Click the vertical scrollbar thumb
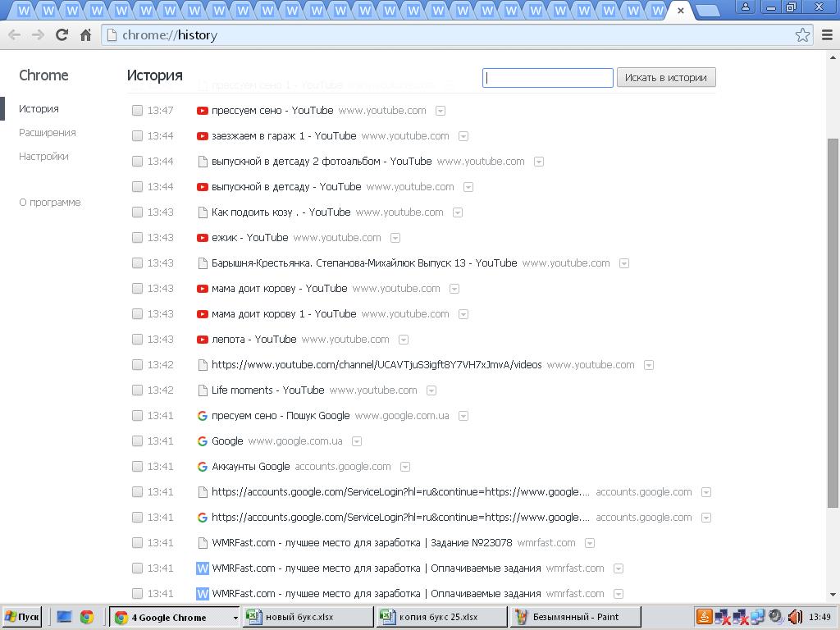This screenshot has height=630, width=840. coord(833,323)
